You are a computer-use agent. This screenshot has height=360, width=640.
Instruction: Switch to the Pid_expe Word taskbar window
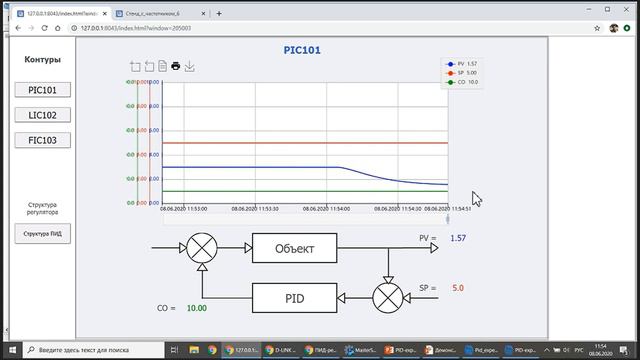[x=481, y=350]
